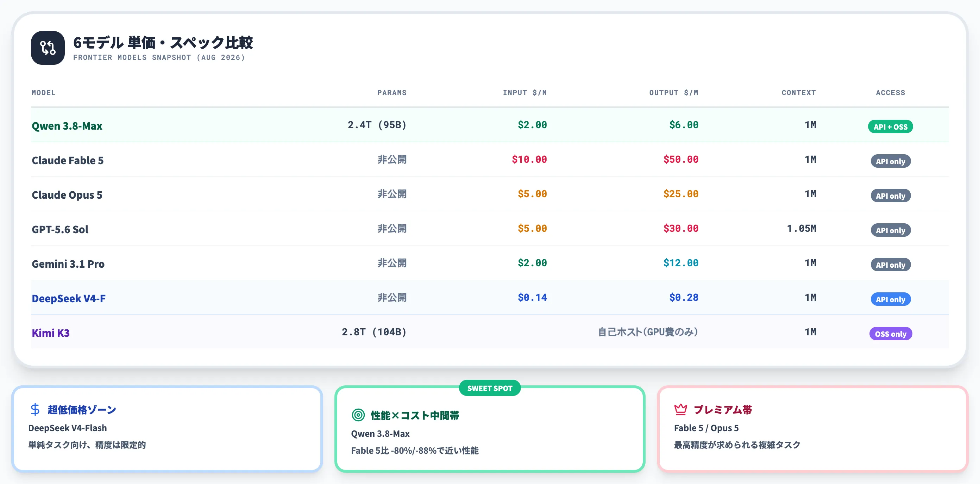Select the Gemini 3.1 Pro model name
The image size is (980, 484).
click(x=68, y=264)
